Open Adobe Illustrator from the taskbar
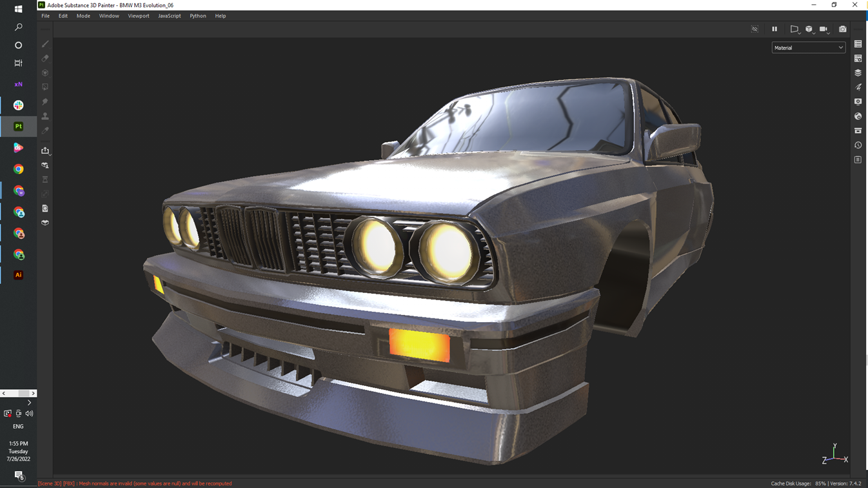Screen dimensions: 868x488 point(18,275)
